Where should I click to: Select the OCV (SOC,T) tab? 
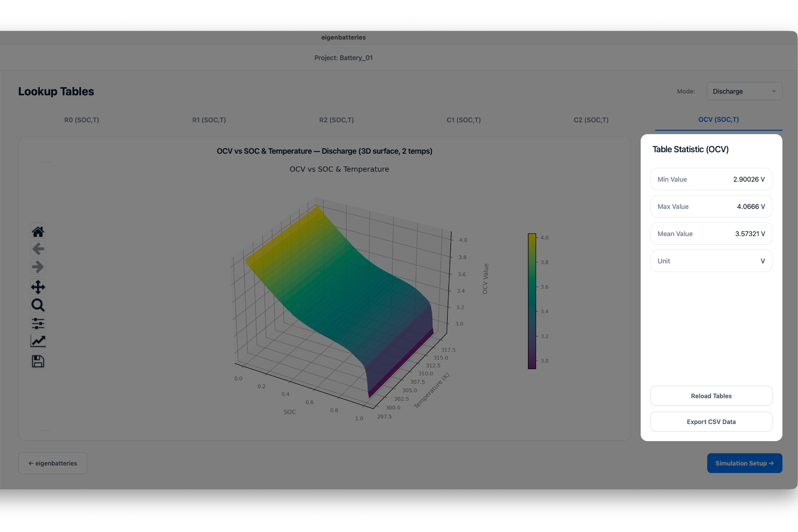click(719, 120)
